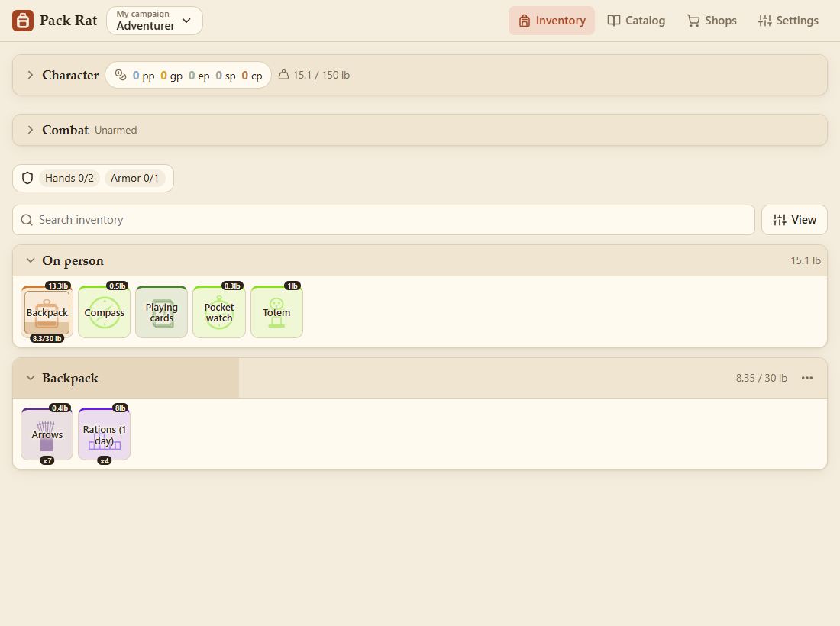The image size is (840, 626).
Task: Select the Arrows item tile
Action: tap(47, 434)
